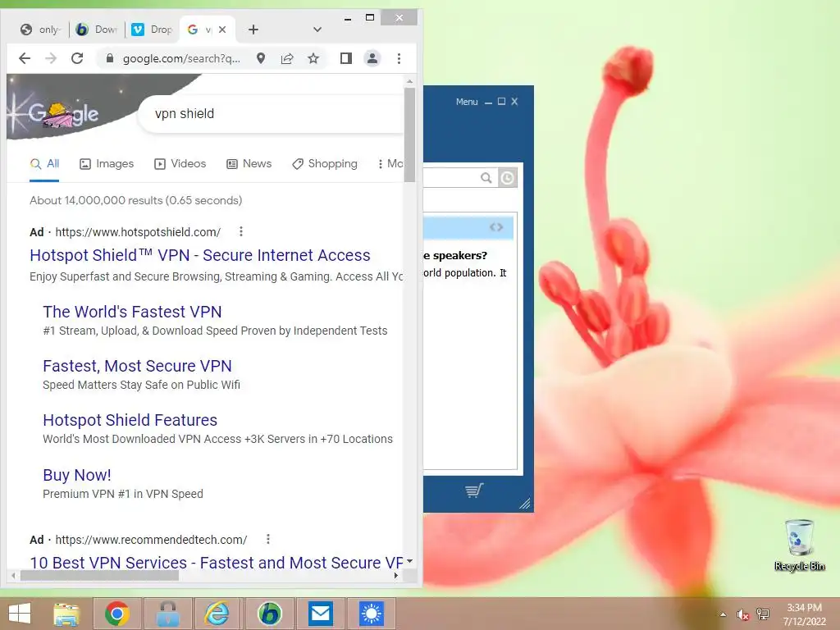Click the Google doodle logo

(63, 113)
